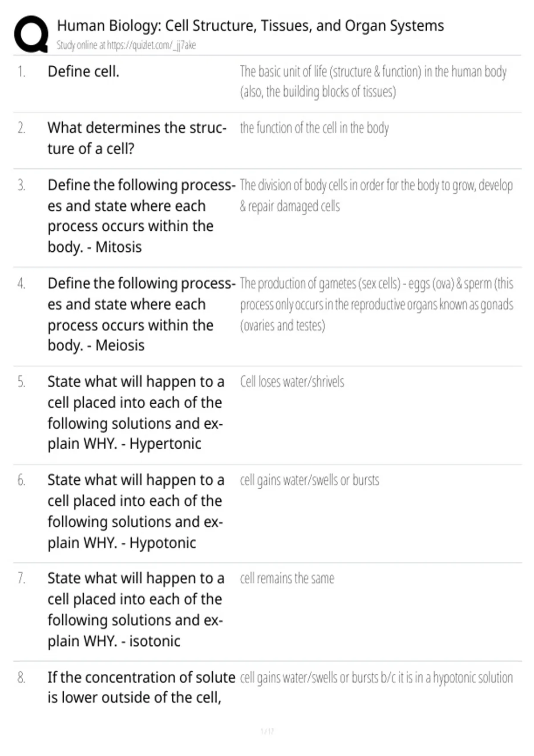Click the page number indicator at the bottom
Screen dimensions: 534x756
tap(267, 731)
